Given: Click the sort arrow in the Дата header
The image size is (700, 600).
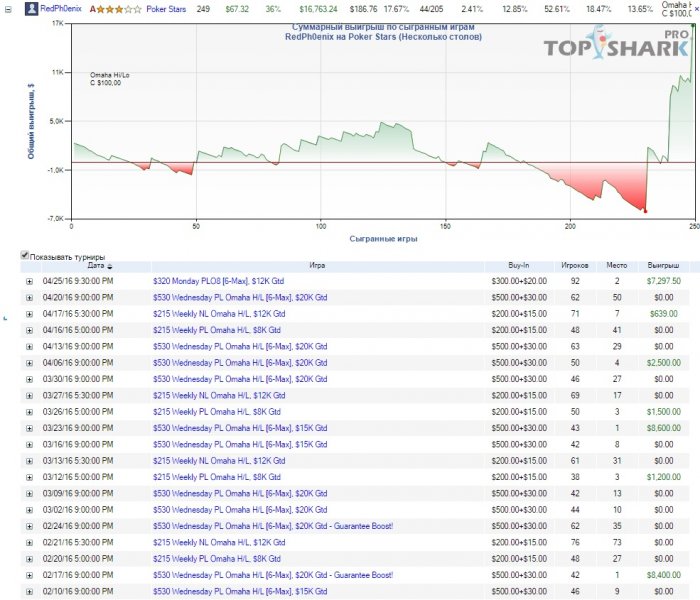Looking at the screenshot, I should tap(109, 266).
